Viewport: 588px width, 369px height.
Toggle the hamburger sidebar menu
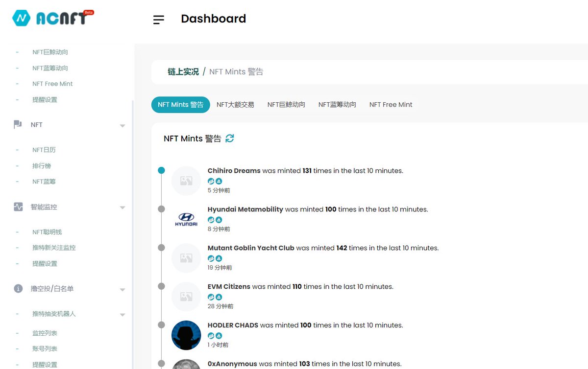[159, 20]
